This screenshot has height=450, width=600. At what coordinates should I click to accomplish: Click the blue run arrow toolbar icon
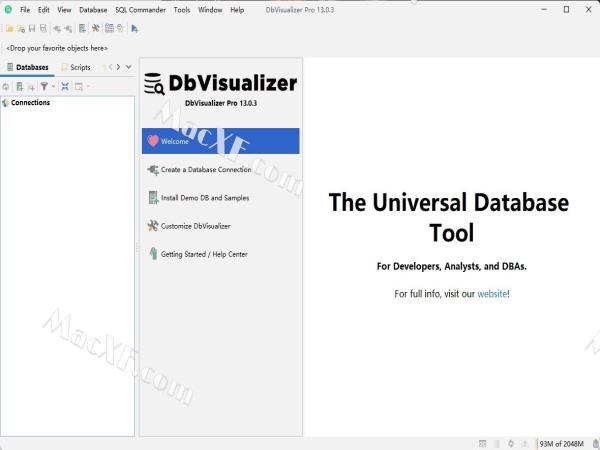134,29
